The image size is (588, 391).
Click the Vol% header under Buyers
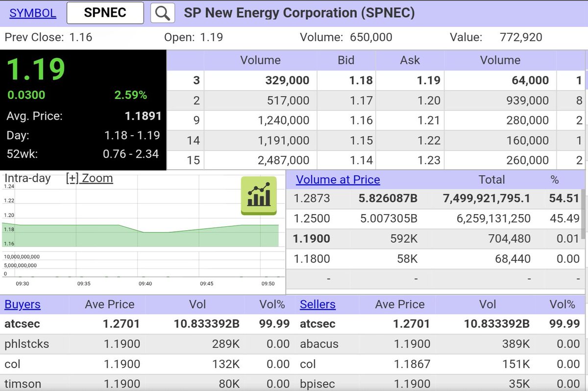pyautogui.click(x=272, y=304)
